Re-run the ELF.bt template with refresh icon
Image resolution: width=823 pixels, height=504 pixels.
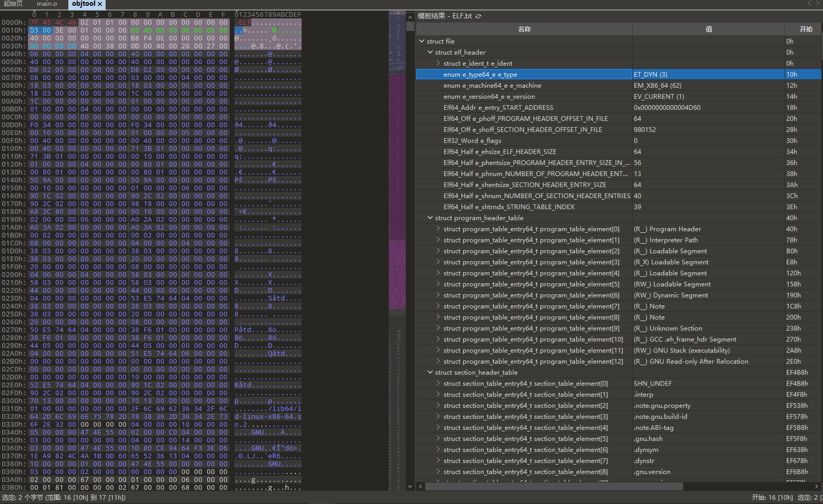click(x=478, y=16)
